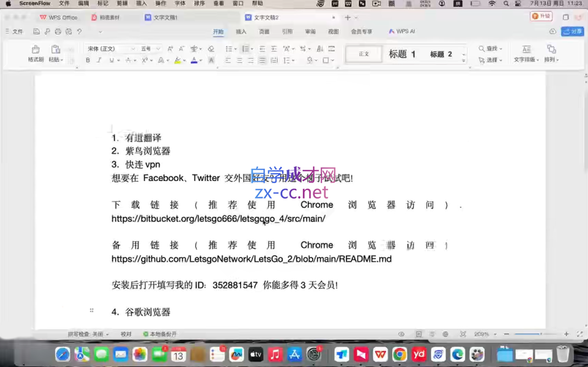Insert a bulleted list
The width and height of the screenshot is (588, 367).
[228, 49]
